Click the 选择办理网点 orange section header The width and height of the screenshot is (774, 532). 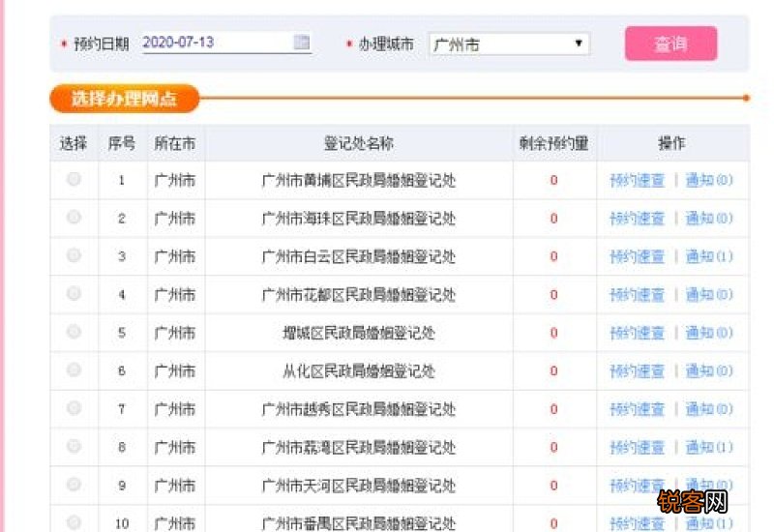coord(125,99)
